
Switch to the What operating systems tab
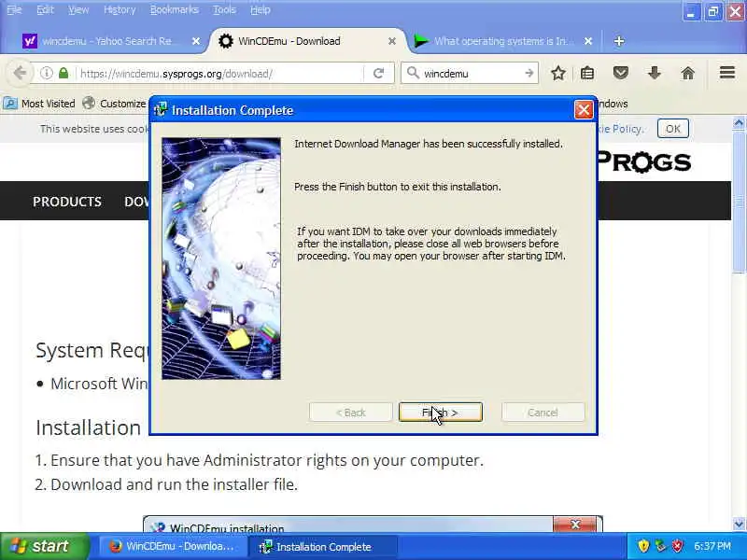tap(500, 41)
